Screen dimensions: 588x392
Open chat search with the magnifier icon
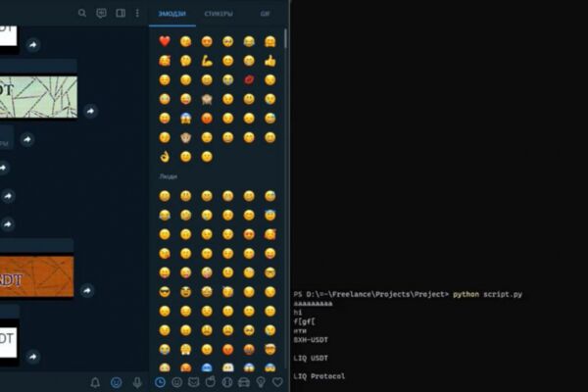click(81, 14)
